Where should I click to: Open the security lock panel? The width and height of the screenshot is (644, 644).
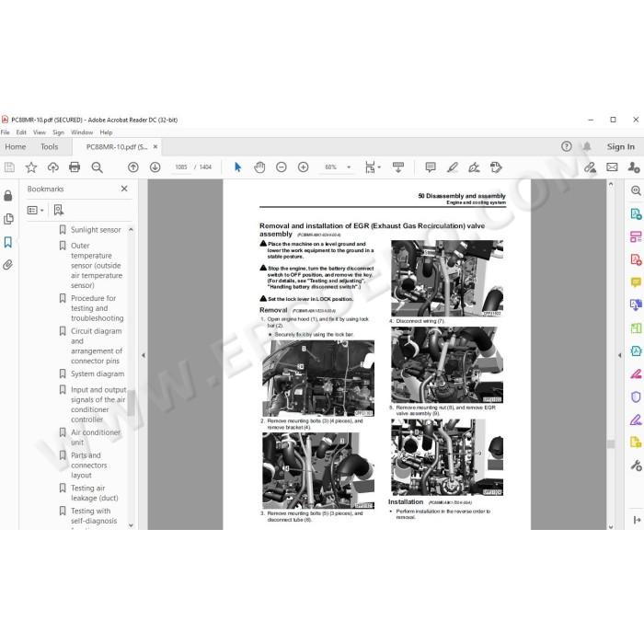pyautogui.click(x=8, y=195)
